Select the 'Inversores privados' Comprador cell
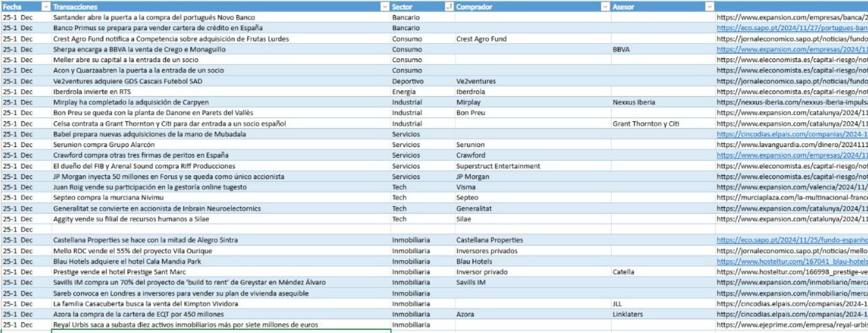 [x=533, y=251]
